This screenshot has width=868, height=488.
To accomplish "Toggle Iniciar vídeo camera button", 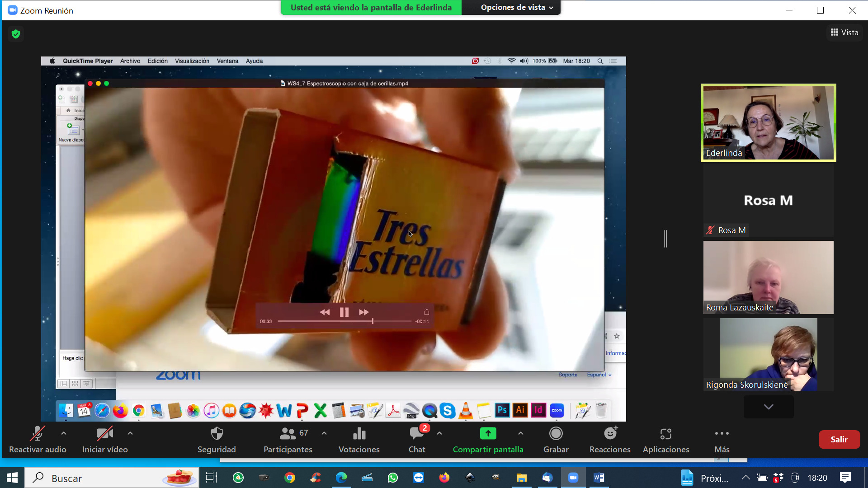I will 105,439.
